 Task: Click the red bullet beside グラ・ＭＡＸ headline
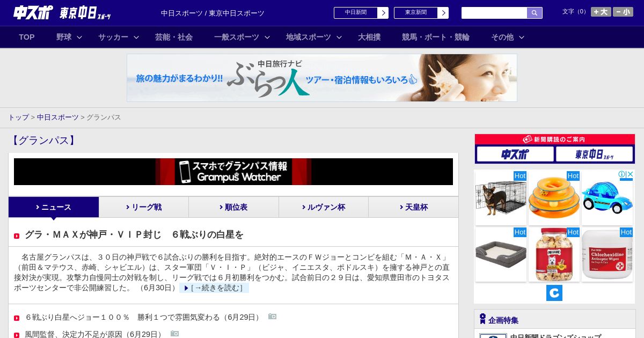17,236
